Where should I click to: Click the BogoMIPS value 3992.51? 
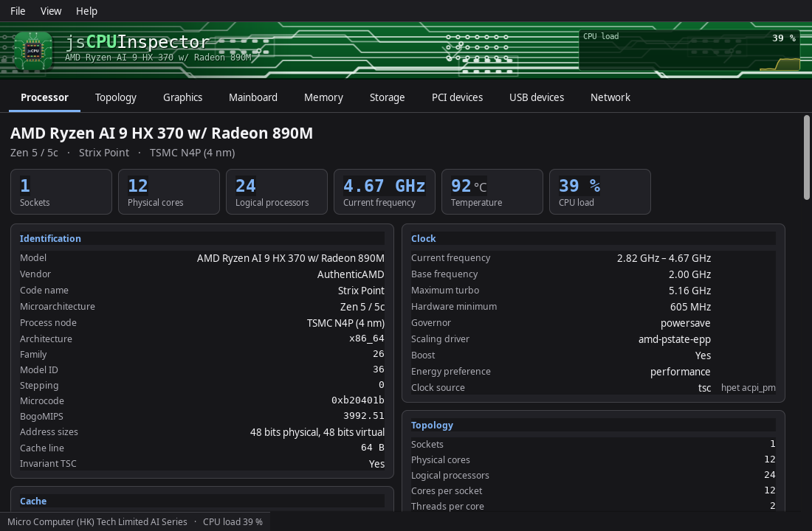[x=363, y=416]
